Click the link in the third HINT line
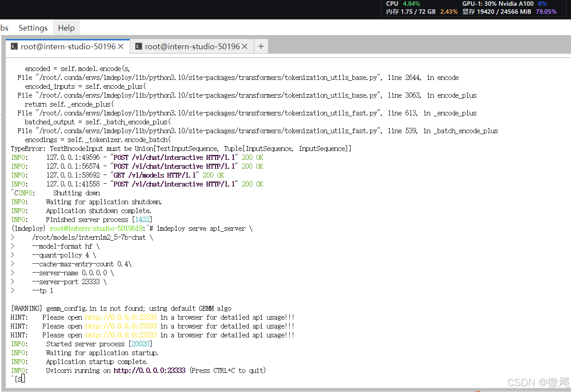The width and height of the screenshot is (571, 392). [120, 335]
